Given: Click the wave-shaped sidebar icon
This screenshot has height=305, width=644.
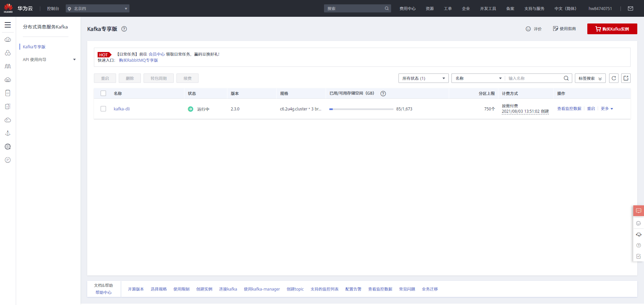Looking at the screenshot, I should point(8,66).
